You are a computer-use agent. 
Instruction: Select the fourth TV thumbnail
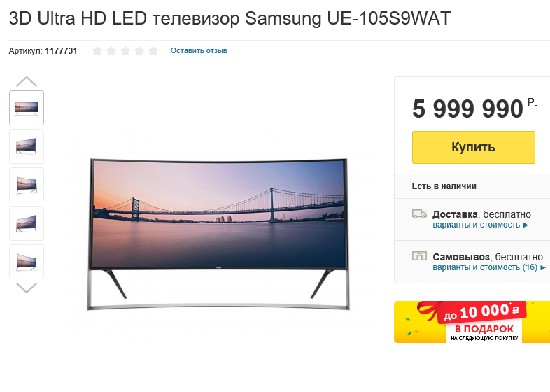27,223
